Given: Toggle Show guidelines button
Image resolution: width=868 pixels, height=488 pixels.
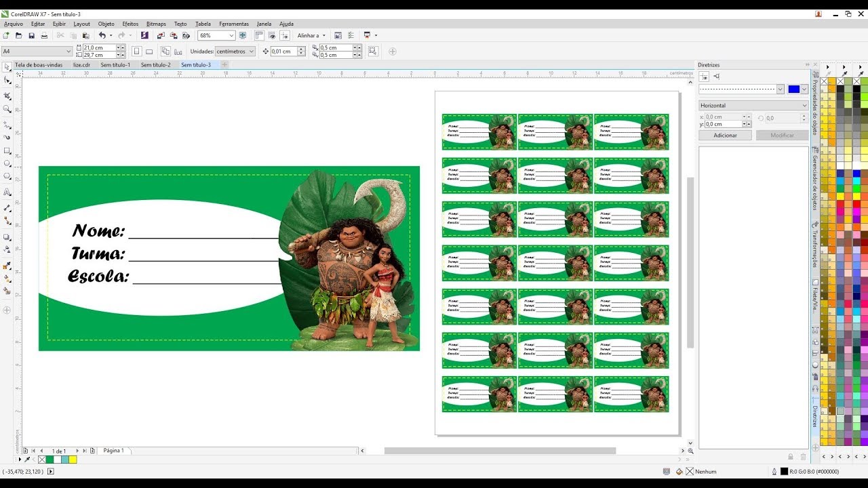Looking at the screenshot, I should (285, 35).
